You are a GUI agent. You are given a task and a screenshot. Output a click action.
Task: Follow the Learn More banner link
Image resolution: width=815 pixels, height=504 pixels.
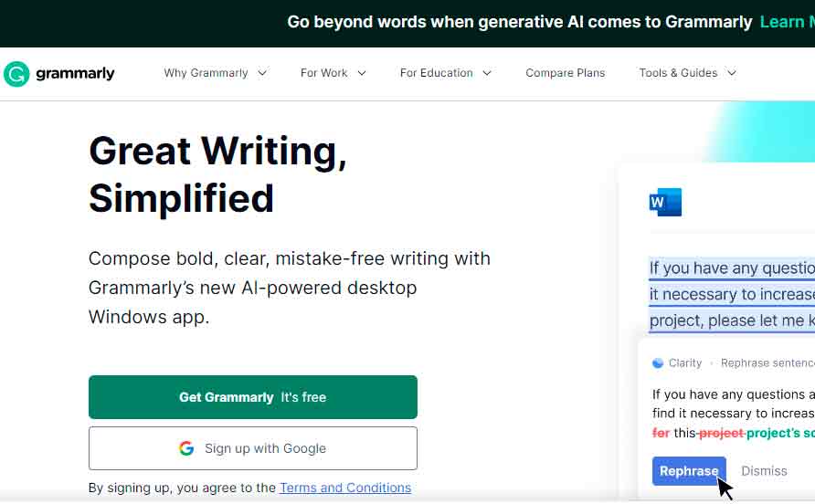786,22
